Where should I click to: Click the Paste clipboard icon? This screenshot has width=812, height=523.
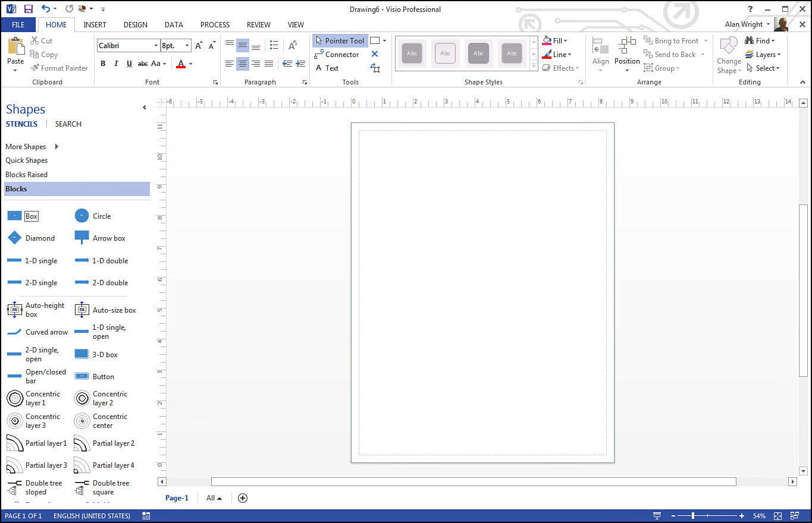pyautogui.click(x=15, y=48)
